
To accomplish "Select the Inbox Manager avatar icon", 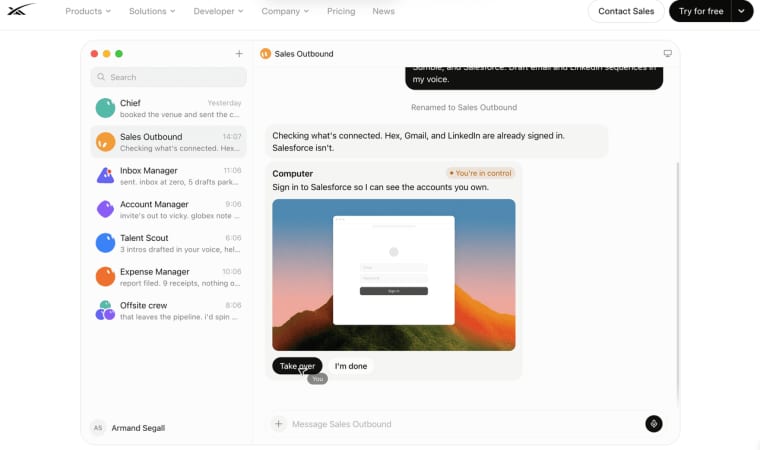I will [x=105, y=176].
